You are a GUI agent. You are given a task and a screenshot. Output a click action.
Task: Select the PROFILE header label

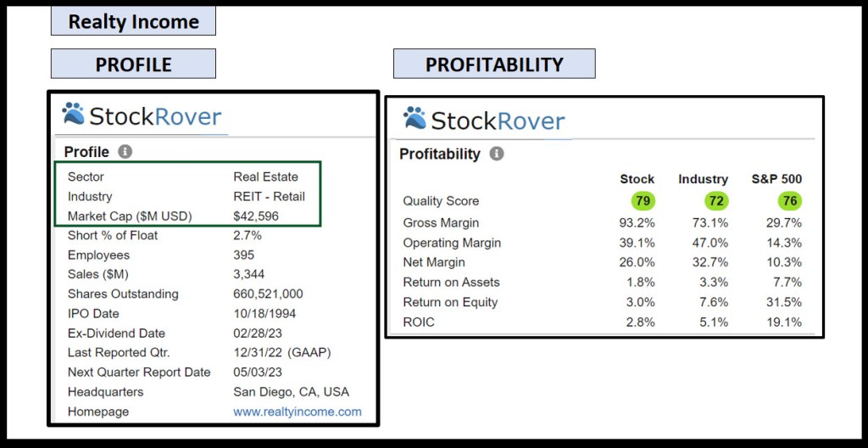[133, 64]
